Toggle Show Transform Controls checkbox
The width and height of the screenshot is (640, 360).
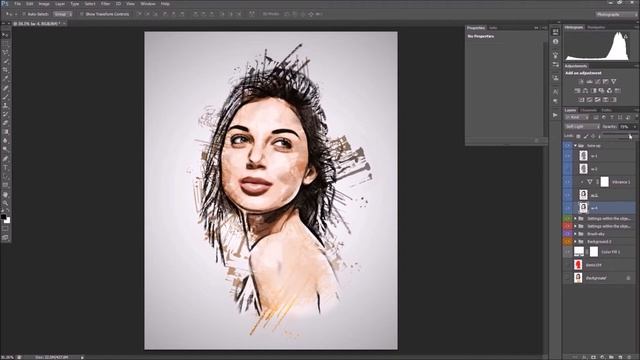[x=82, y=14]
